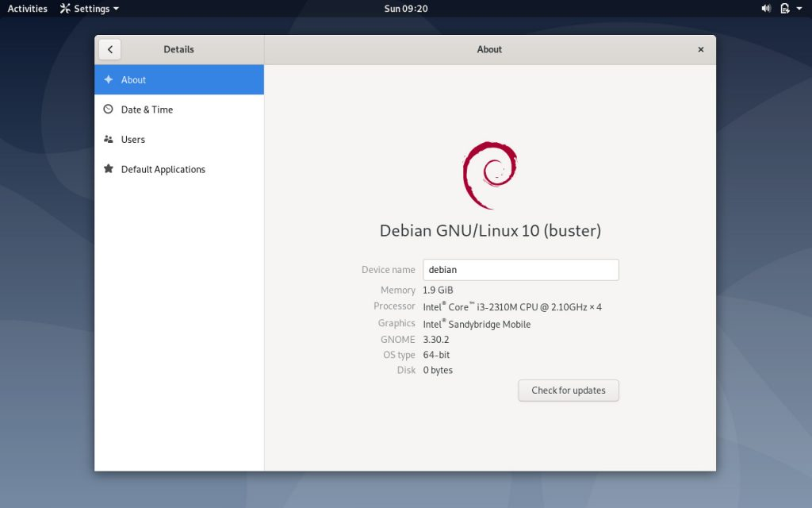Click the volume speaker icon in top bar

coord(764,9)
